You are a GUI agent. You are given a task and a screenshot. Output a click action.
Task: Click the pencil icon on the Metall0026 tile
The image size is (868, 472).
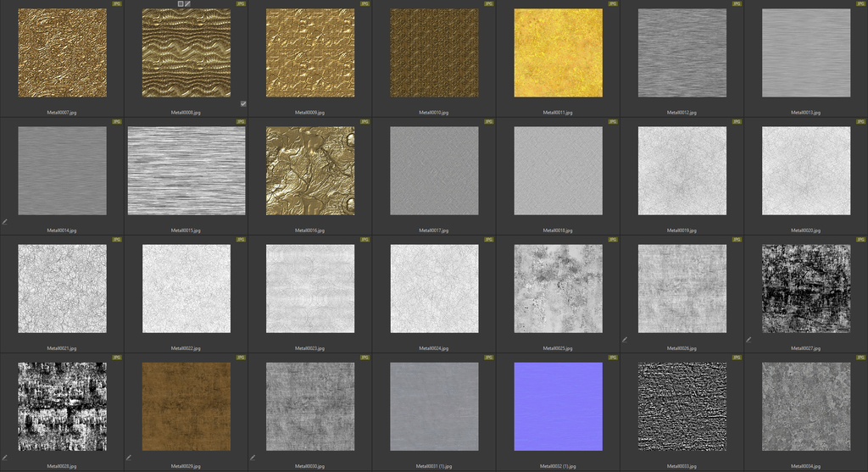click(625, 340)
